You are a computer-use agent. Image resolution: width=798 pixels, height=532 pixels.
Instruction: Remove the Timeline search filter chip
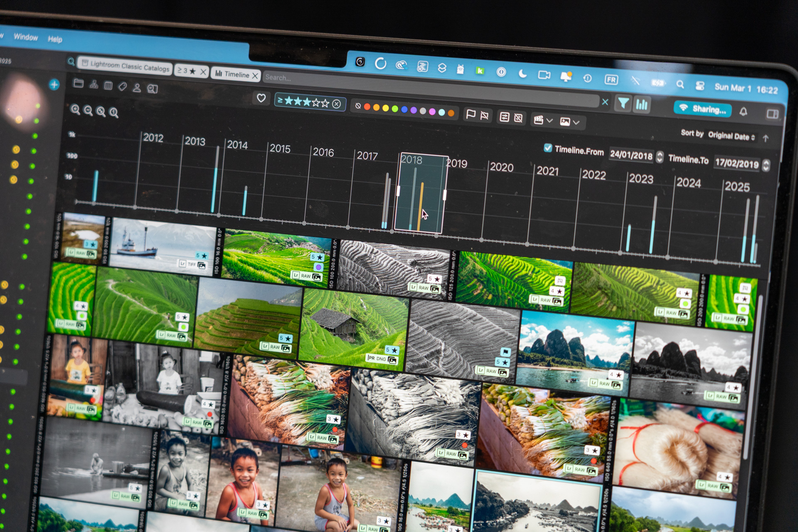coord(255,76)
